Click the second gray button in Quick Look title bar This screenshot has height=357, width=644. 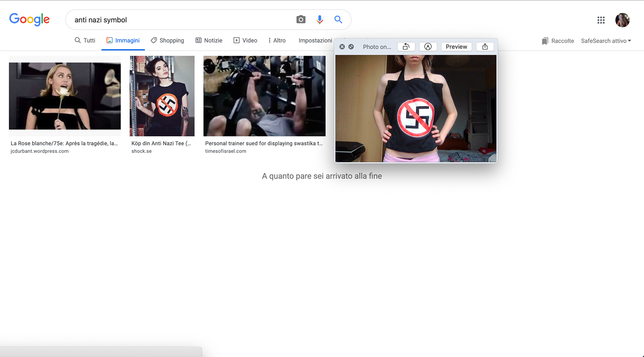[351, 47]
